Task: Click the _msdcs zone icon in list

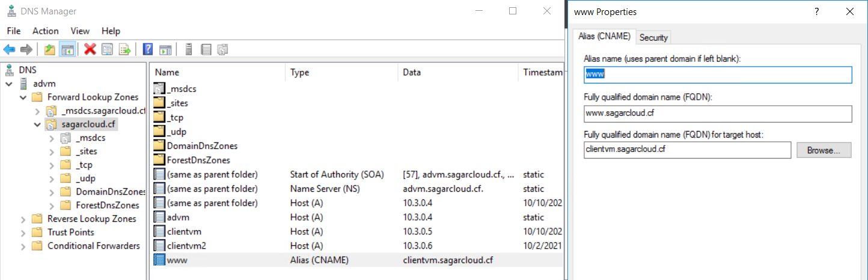Action: coord(159,88)
